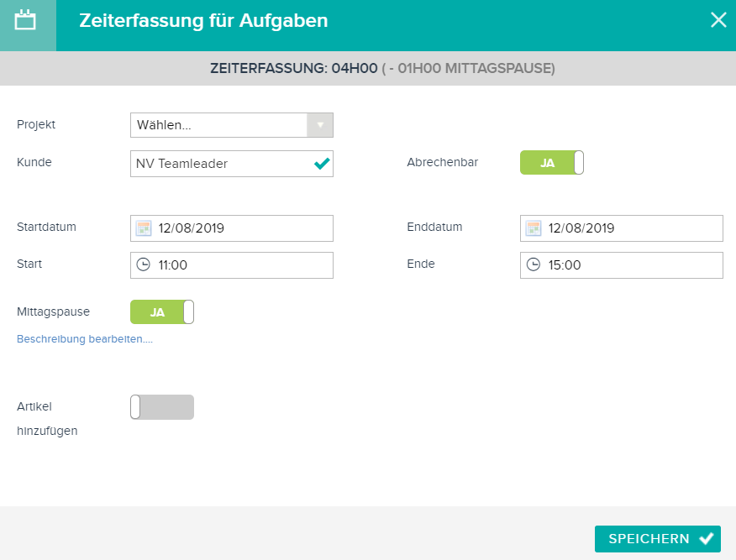
Task: Click the Kunde field NV Teamleader
Action: pyautogui.click(x=232, y=164)
